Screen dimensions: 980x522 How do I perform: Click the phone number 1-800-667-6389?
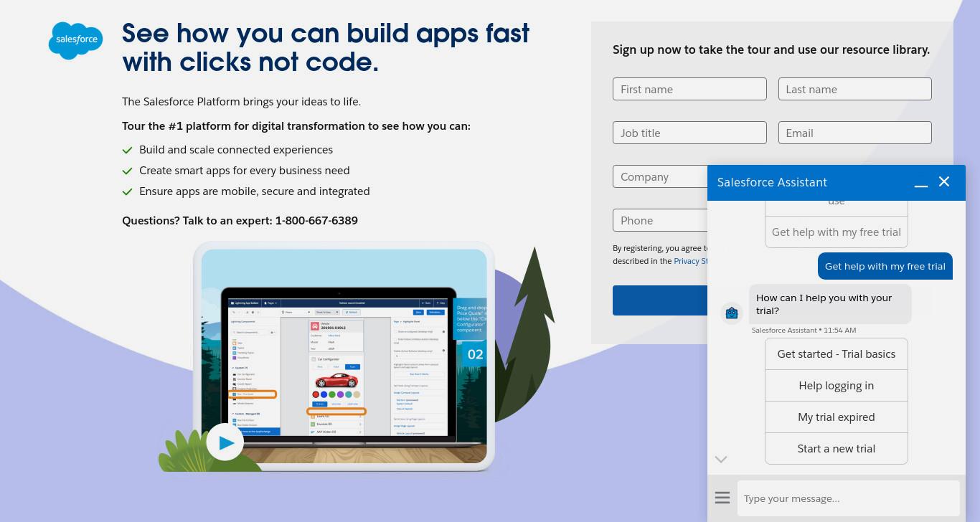(316, 220)
